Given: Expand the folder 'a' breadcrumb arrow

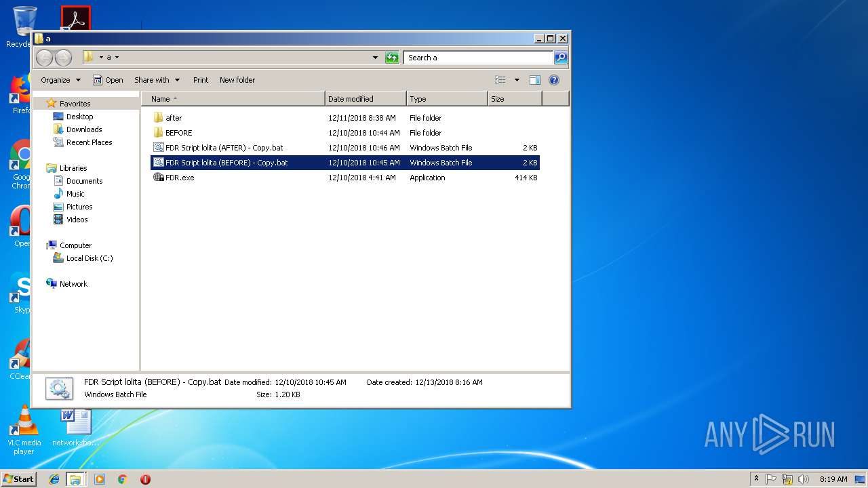Looking at the screenshot, I should [117, 58].
